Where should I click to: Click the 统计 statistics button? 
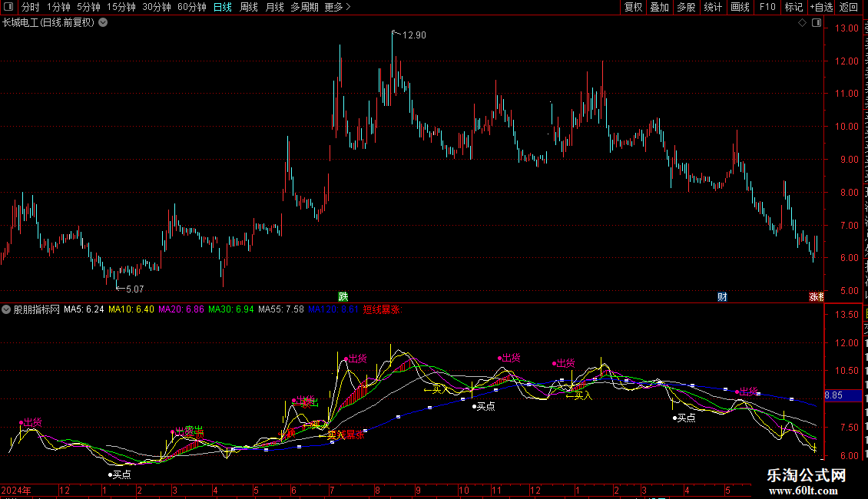coord(713,7)
